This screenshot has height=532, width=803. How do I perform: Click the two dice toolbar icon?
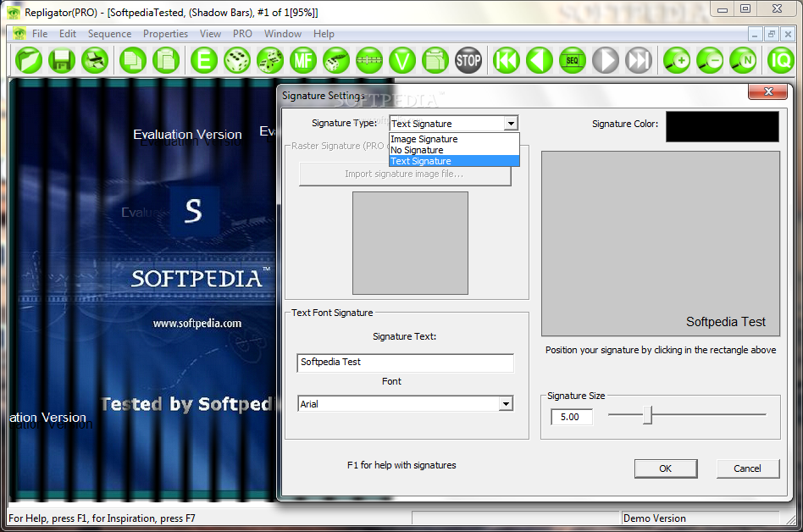coord(270,60)
